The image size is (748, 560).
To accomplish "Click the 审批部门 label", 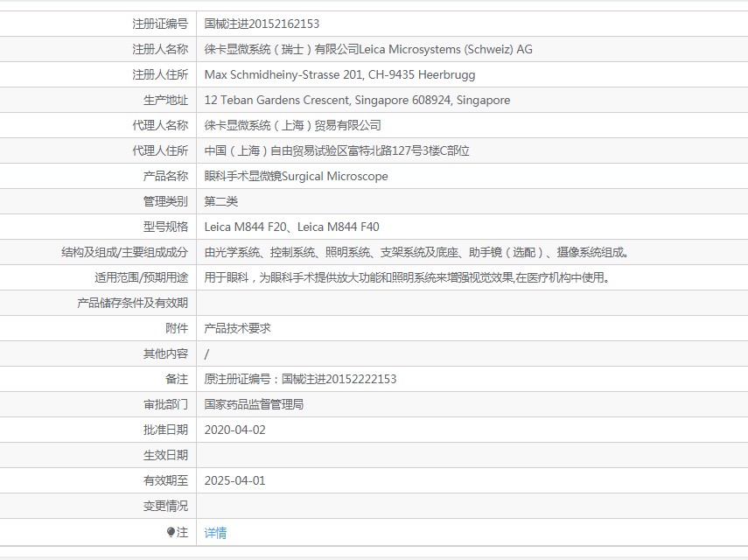I will pyautogui.click(x=165, y=404).
